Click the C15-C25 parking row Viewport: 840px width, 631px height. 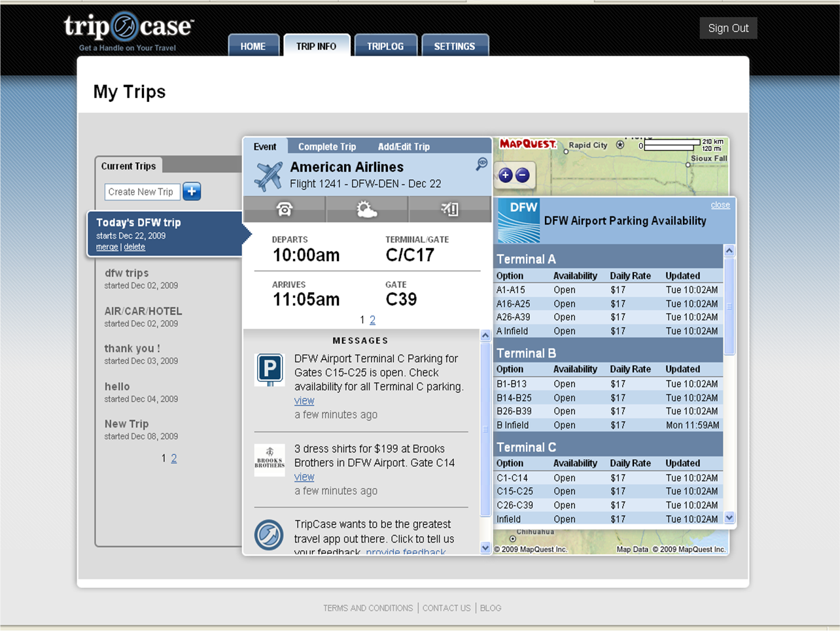(608, 491)
